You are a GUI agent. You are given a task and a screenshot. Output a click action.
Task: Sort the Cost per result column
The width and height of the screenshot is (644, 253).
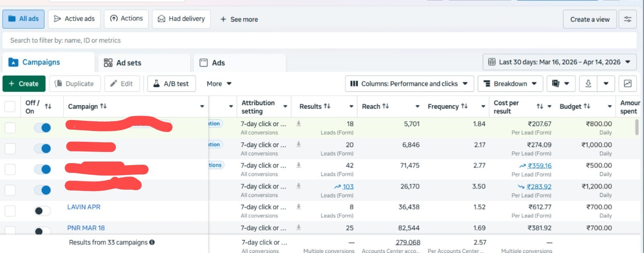tap(540, 106)
